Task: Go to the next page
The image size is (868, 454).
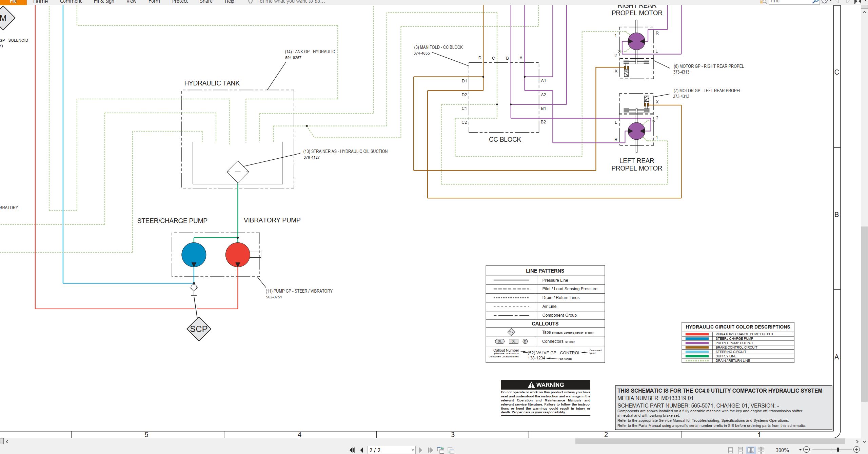Action: click(421, 450)
